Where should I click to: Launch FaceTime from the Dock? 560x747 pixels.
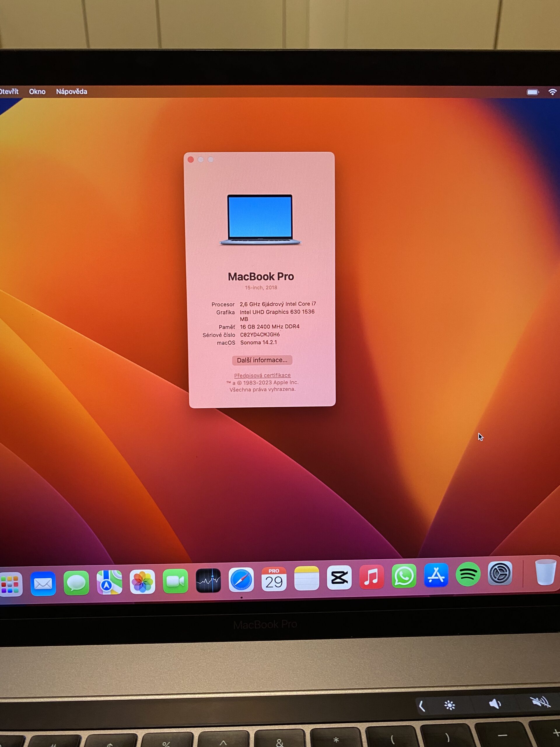click(x=175, y=581)
